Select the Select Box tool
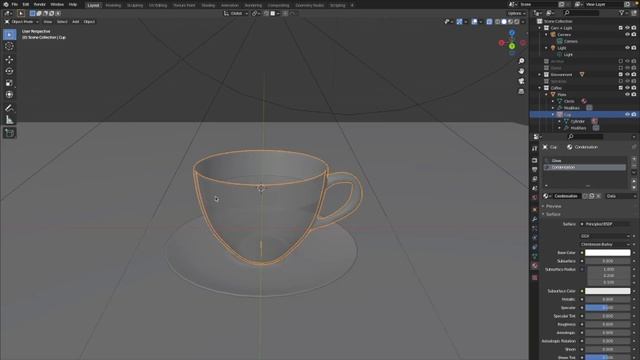Screen dimensions: 640x360 pyautogui.click(x=9, y=35)
